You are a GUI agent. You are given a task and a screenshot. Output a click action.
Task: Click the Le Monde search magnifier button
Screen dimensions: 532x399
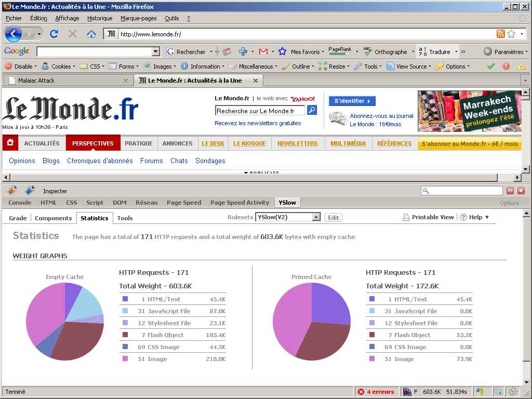click(x=312, y=110)
